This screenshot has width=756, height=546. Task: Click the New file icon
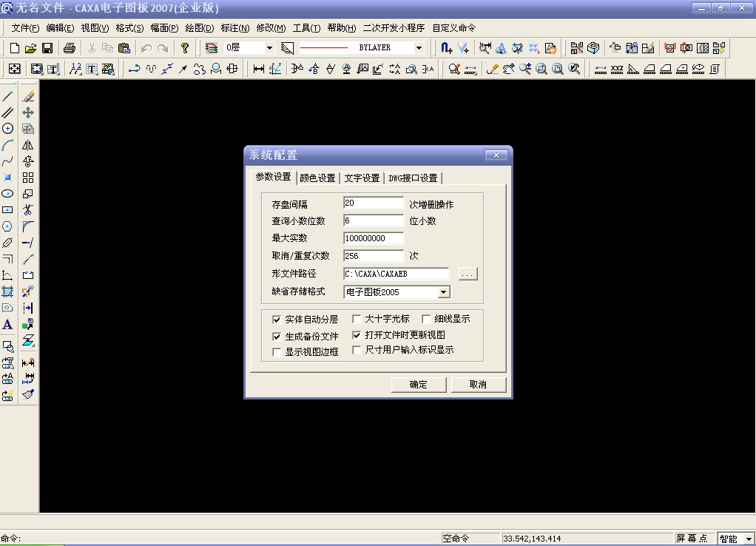15,48
